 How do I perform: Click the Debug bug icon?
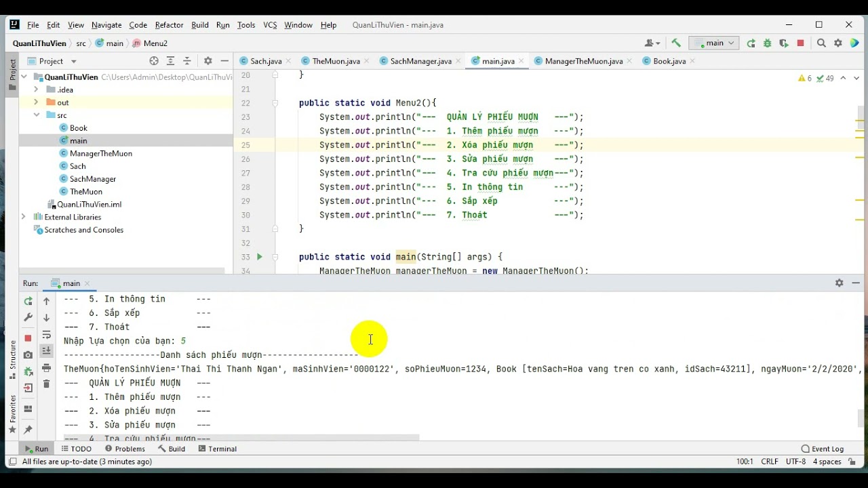tap(768, 43)
